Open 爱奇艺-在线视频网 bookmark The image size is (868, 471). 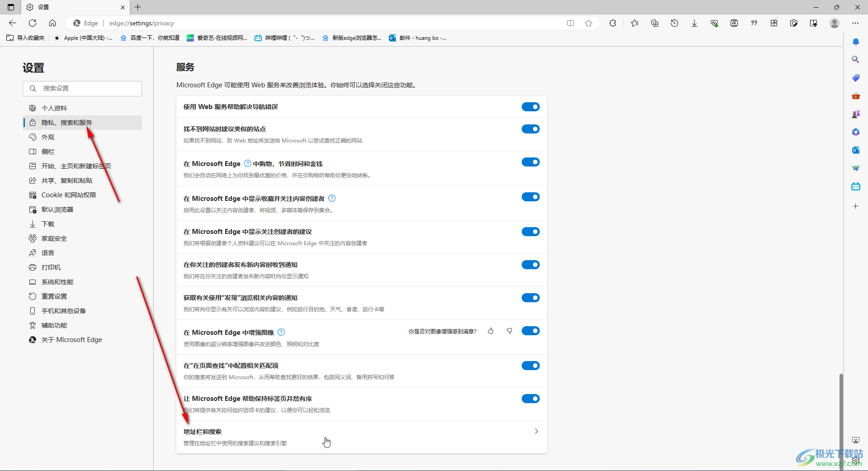click(x=217, y=38)
